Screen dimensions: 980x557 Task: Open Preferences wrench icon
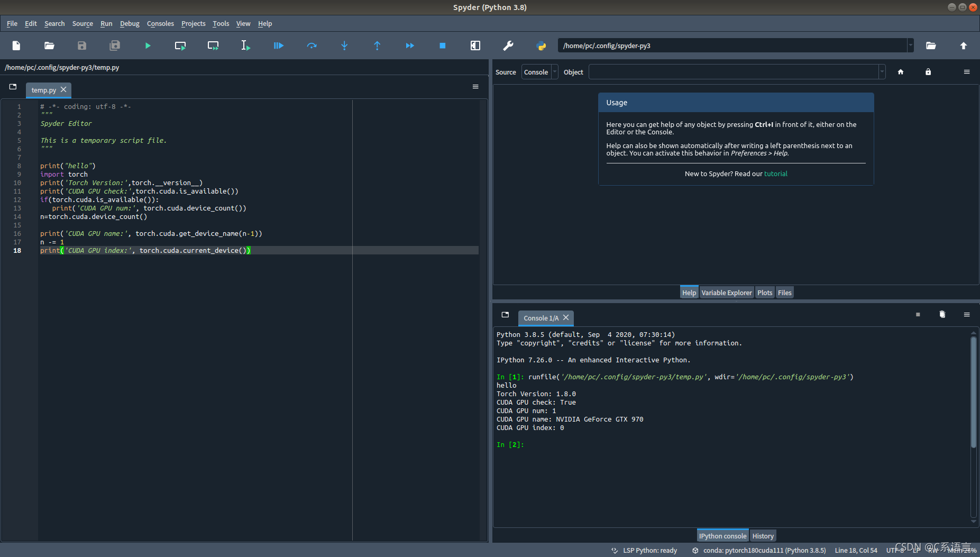(508, 45)
